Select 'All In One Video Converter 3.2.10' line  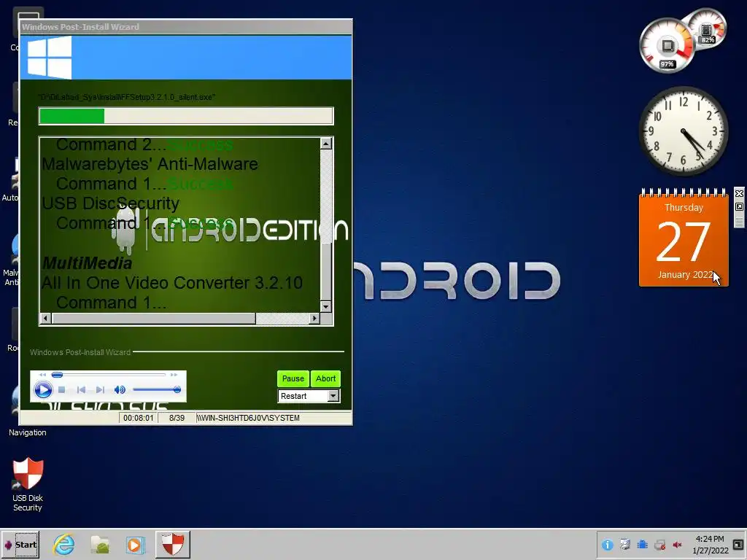pyautogui.click(x=172, y=283)
